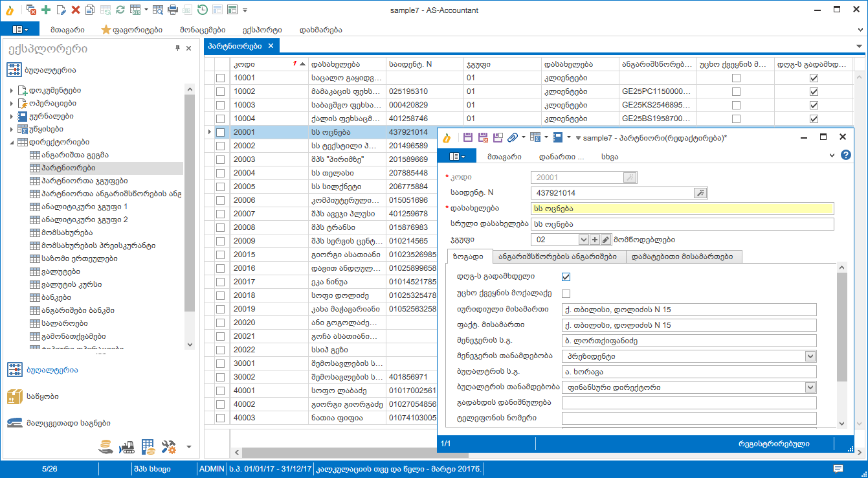Switch to ანგარიშსწორების ანგარიშები tab

click(559, 256)
